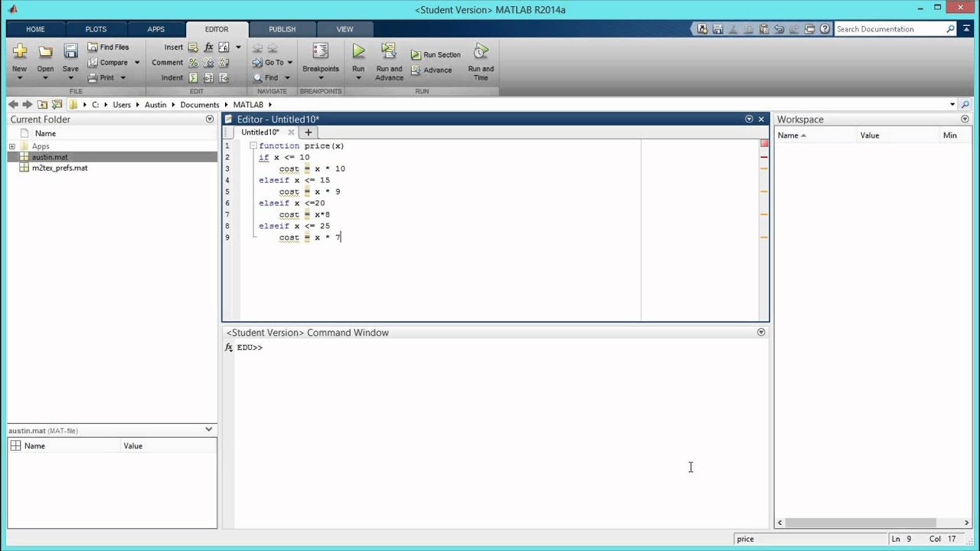This screenshot has height=551, width=980.
Task: Switch to the PUBLISH tab
Action: coord(282,29)
